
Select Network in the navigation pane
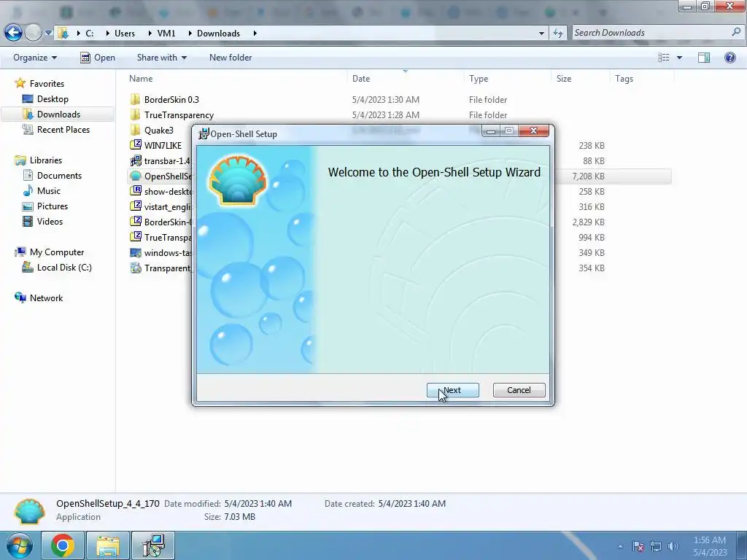coord(46,298)
